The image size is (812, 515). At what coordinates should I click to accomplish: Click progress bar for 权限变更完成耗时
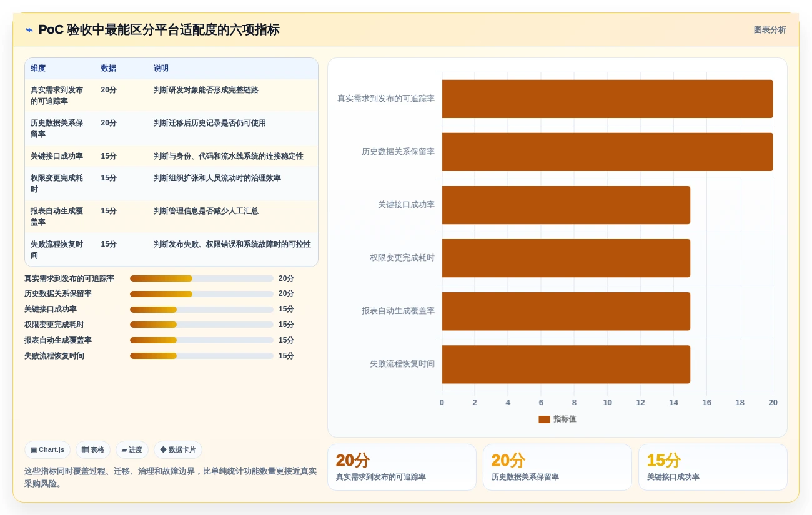coord(202,325)
